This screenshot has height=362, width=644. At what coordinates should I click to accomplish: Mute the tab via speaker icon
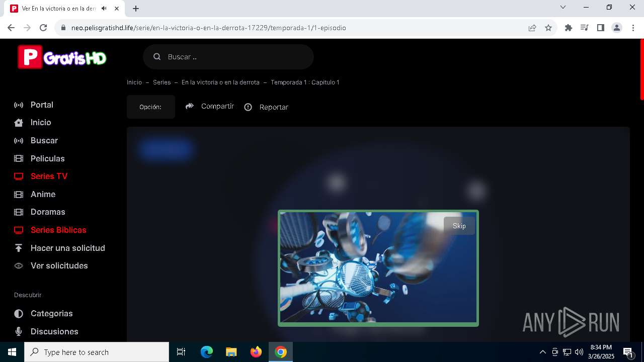pyautogui.click(x=104, y=9)
